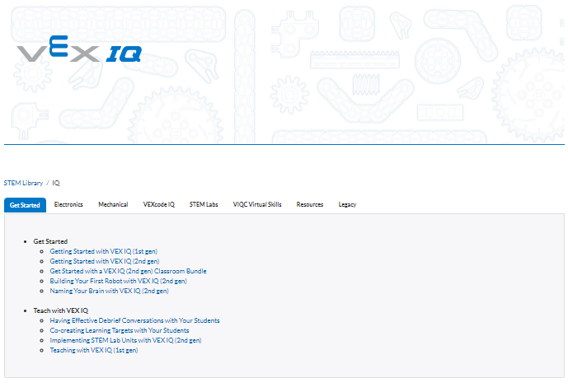This screenshot has width=568, height=392.
Task: Select the VIQC Virtual Skills tab
Action: [x=257, y=204]
